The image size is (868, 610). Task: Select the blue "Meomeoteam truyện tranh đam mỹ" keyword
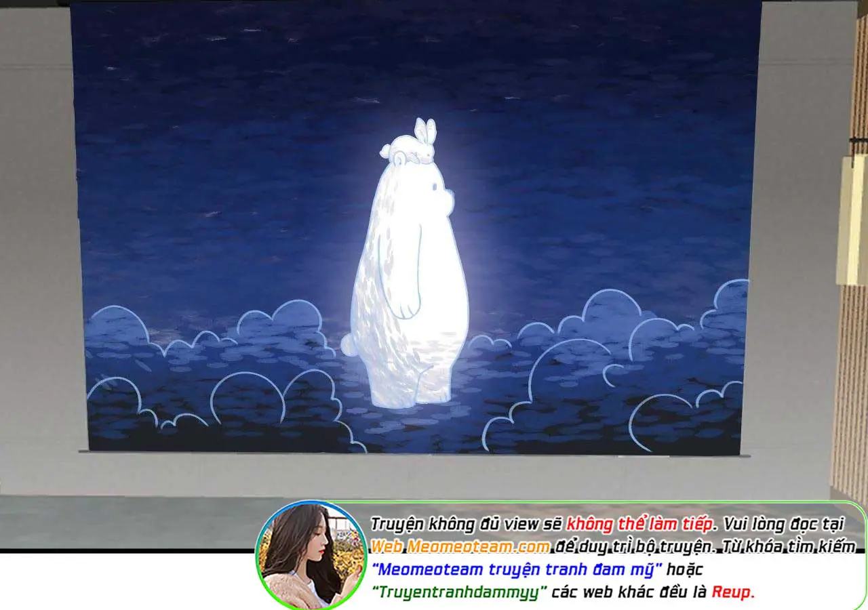[517, 569]
